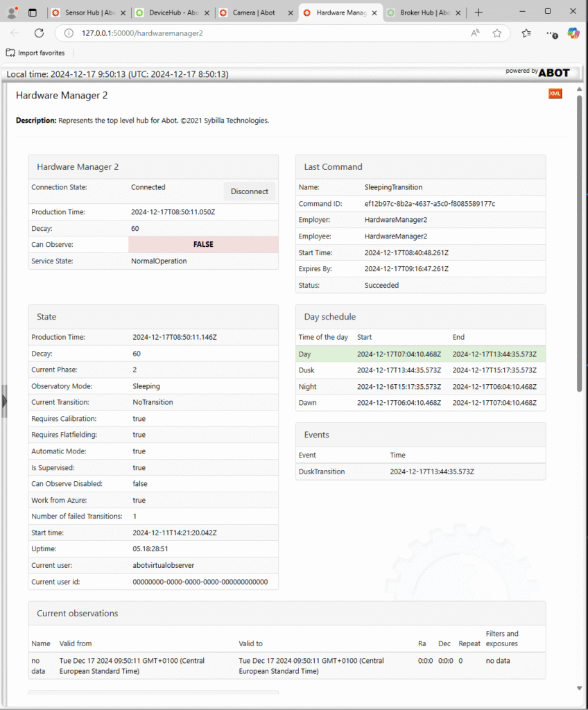Close the Broker Hub tab
The width and height of the screenshot is (588, 710).
pos(458,13)
